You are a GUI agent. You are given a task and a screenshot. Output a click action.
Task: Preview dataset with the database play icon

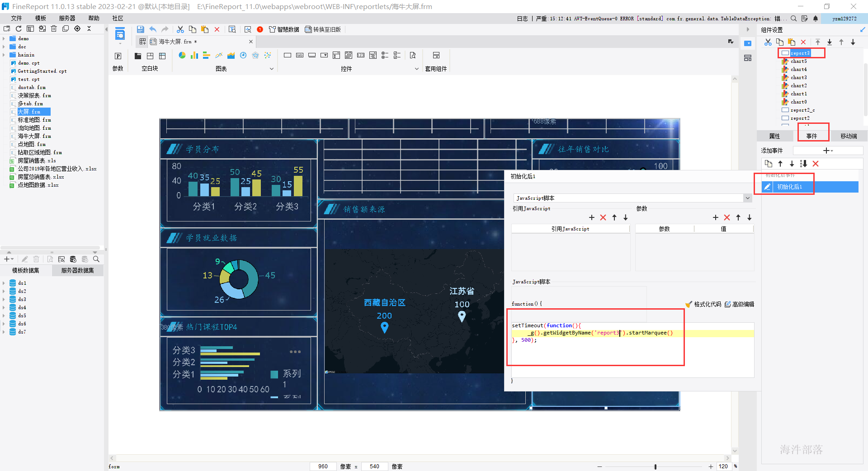(x=73, y=259)
